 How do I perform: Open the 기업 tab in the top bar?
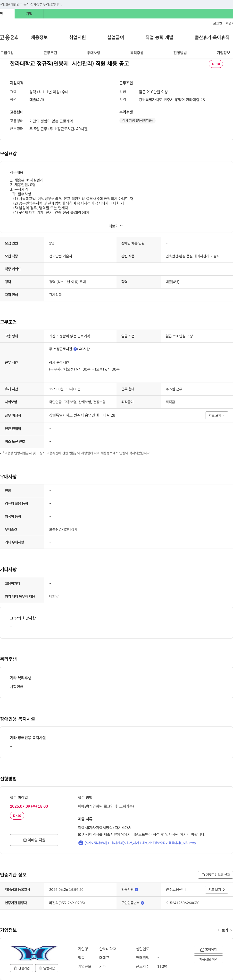click(x=29, y=14)
